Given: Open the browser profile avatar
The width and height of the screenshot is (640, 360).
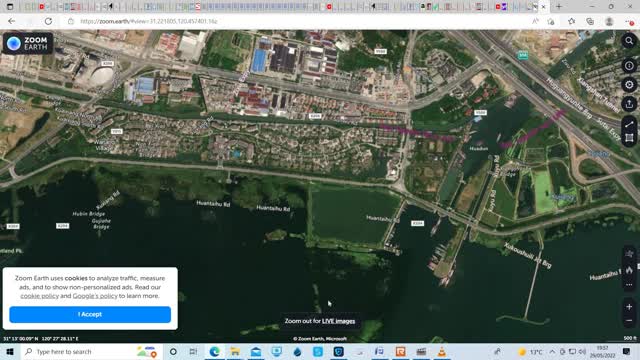Looking at the screenshot, I should click(609, 21).
